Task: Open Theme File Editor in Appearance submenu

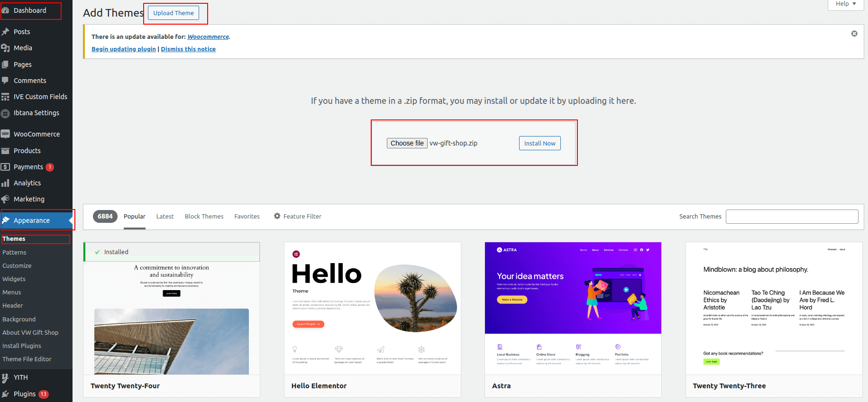Action: coord(27,359)
